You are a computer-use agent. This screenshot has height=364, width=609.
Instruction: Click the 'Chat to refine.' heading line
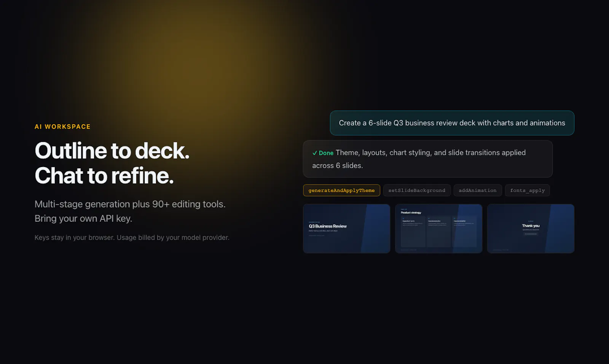[x=104, y=176]
